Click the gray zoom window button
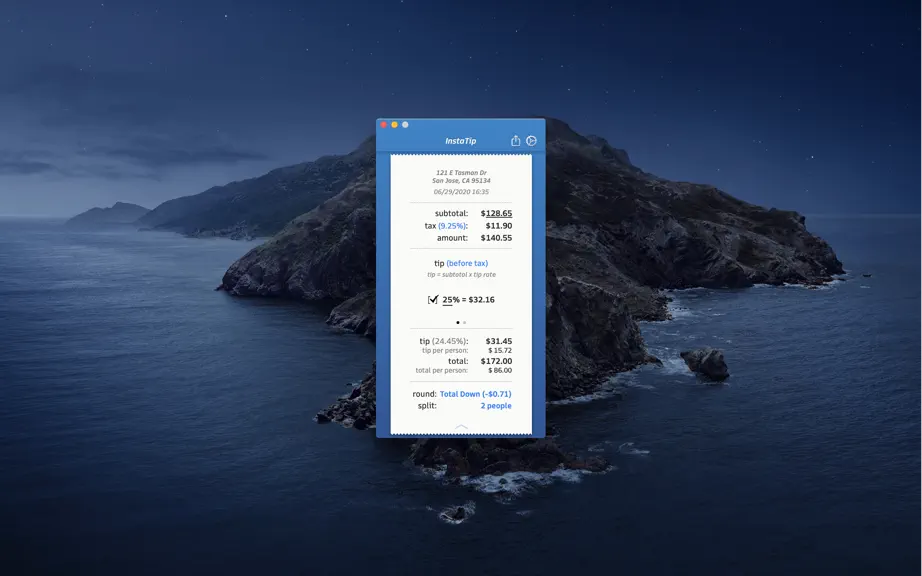The height and width of the screenshot is (576, 922). tap(405, 125)
